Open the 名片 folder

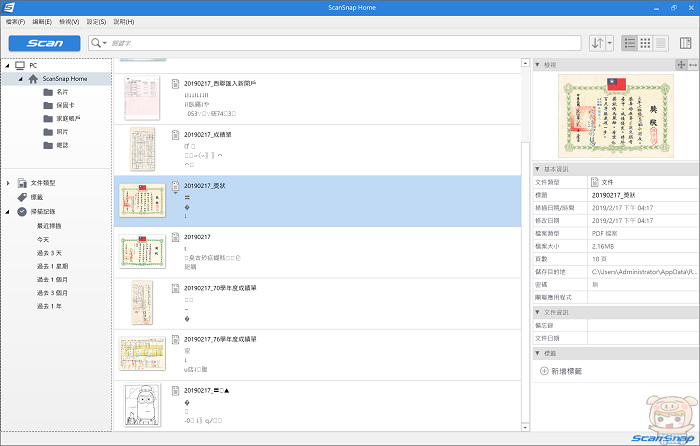48,91
